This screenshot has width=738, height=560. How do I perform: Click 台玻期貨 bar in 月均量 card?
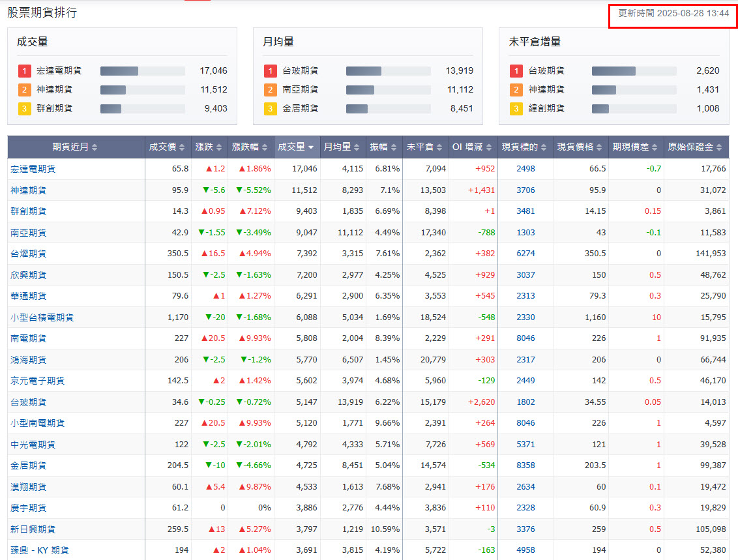click(x=388, y=70)
